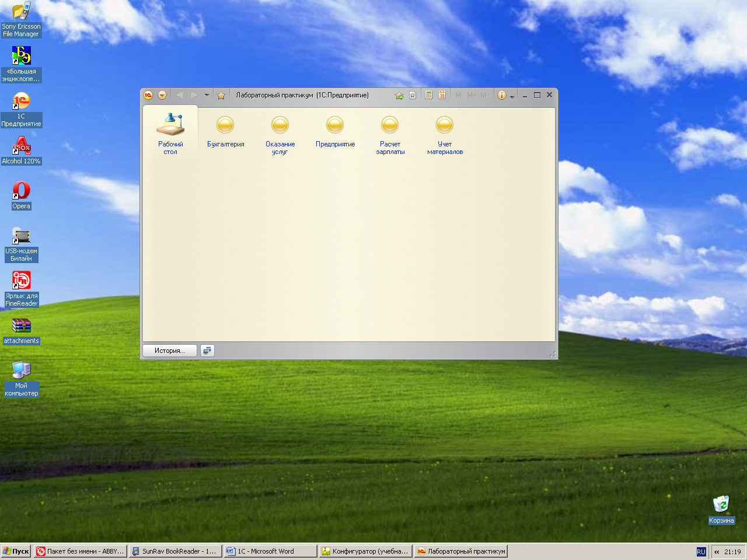Expand hidden tray icons chevron
The image size is (747, 560).
click(x=717, y=552)
